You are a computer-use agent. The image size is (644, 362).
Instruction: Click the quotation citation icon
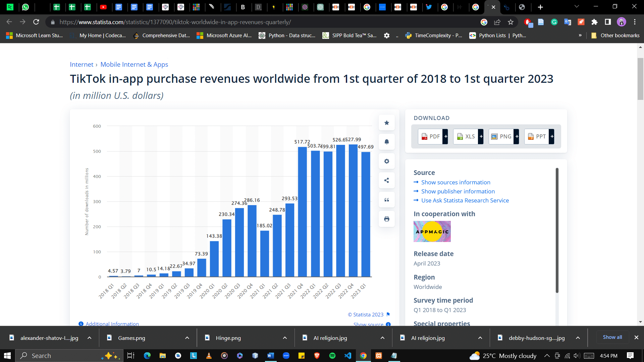(x=386, y=200)
